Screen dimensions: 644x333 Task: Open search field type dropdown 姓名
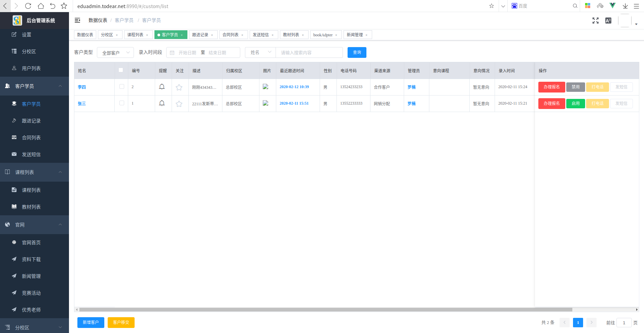(x=260, y=52)
